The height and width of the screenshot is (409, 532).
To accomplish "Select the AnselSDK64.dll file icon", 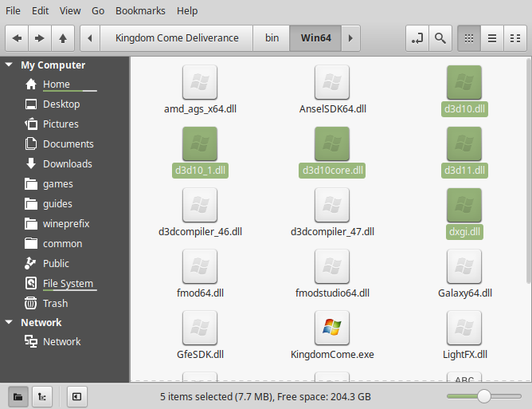I will tap(332, 82).
